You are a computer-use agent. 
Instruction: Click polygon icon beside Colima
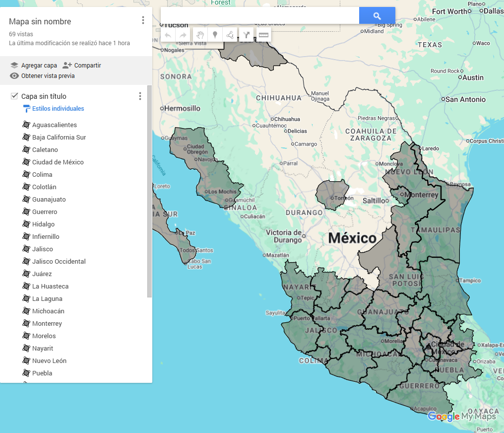(26, 174)
